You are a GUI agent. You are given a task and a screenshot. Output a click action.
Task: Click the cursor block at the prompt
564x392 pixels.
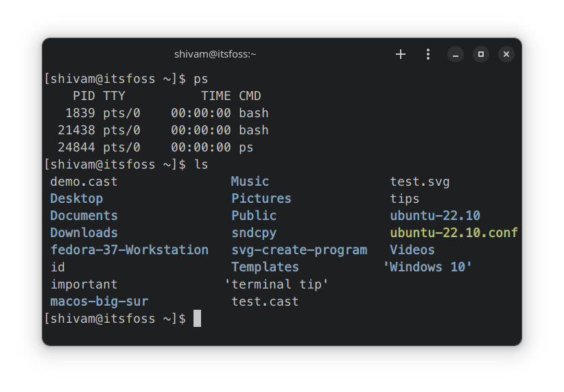197,319
